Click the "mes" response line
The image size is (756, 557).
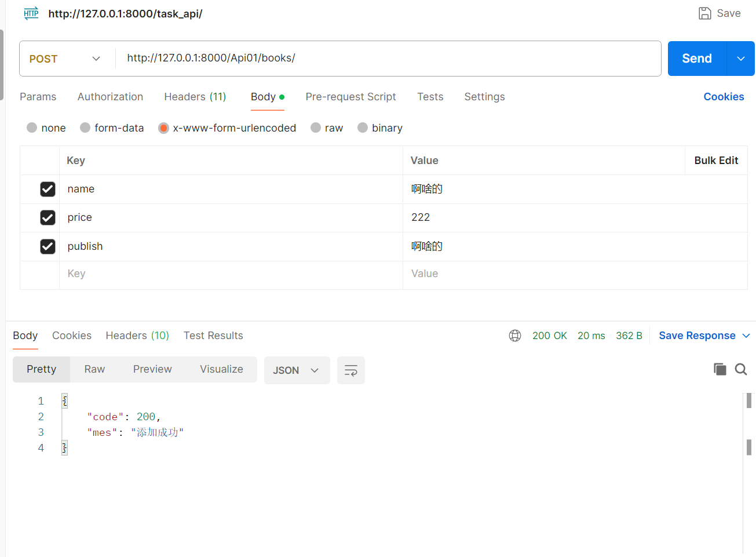pyautogui.click(x=136, y=432)
